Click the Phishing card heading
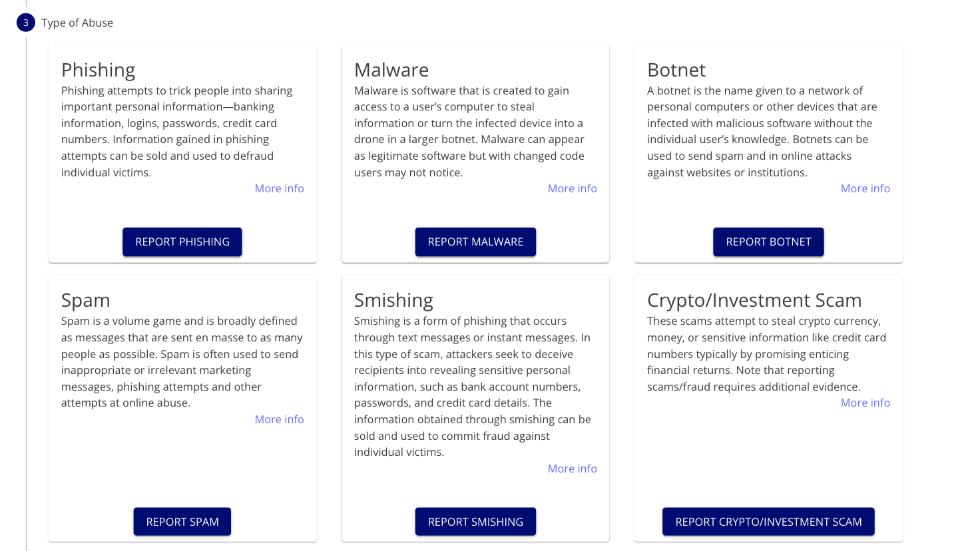 (99, 70)
